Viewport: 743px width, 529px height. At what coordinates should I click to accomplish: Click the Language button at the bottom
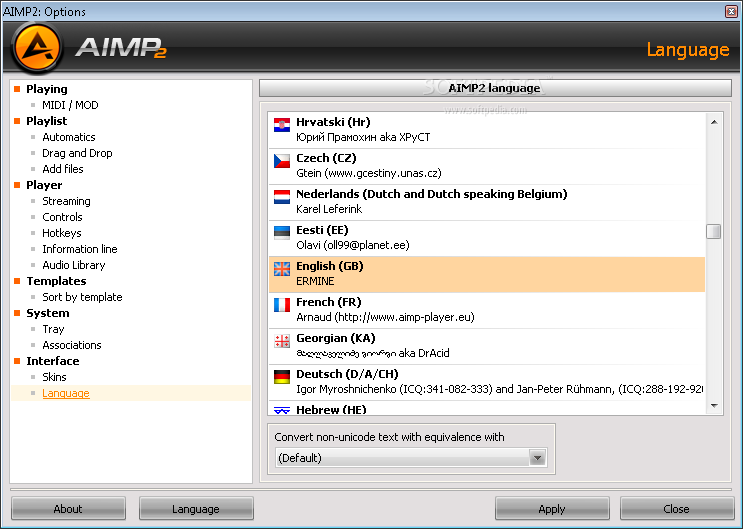196,509
